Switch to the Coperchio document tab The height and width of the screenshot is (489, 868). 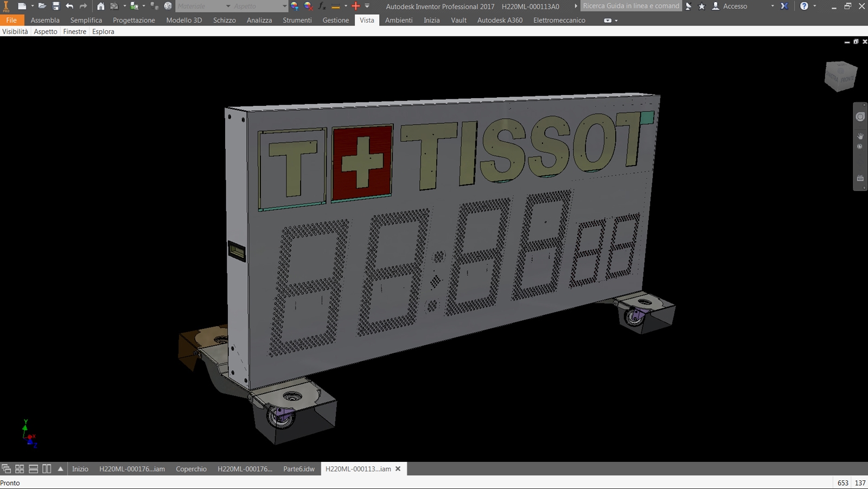click(x=191, y=469)
